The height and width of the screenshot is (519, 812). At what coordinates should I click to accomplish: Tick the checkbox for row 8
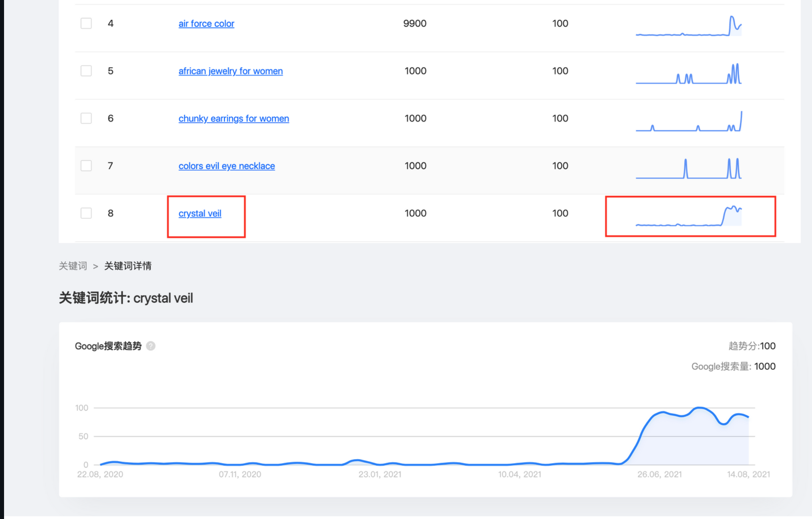coord(86,213)
